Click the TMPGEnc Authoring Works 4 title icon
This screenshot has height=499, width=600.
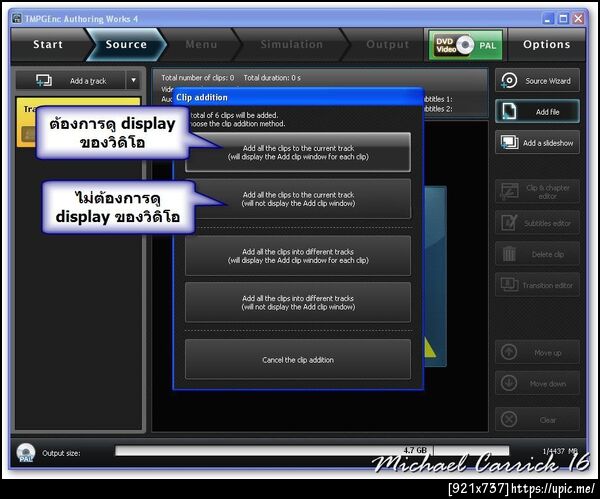click(16, 18)
